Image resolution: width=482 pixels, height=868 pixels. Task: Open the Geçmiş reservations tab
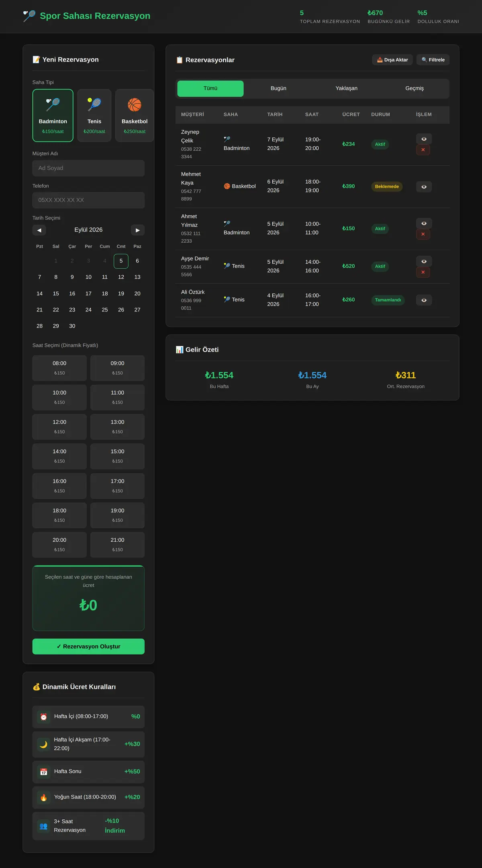[x=415, y=88]
